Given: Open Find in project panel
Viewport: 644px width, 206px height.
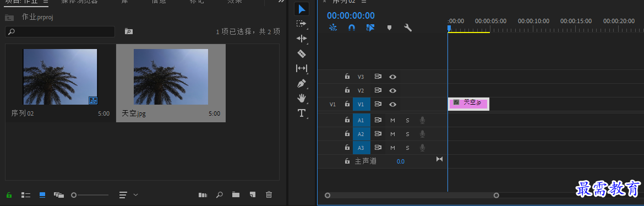Looking at the screenshot, I should [x=220, y=195].
